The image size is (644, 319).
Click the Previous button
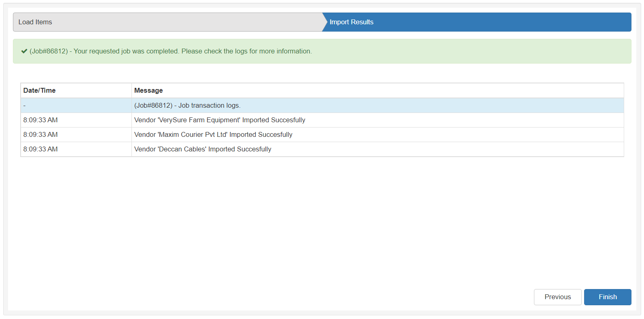(557, 297)
